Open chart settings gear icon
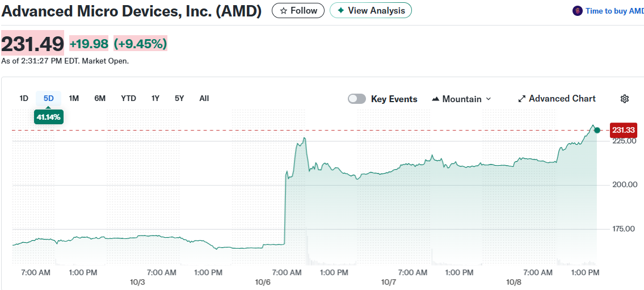The image size is (644, 290). point(625,99)
